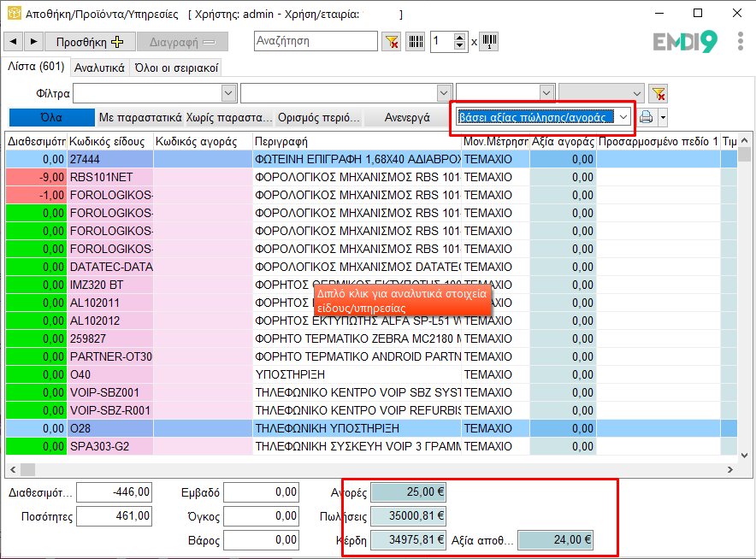The width and height of the screenshot is (756, 559).
Task: Select the row with code 'AL102012'
Action: pyautogui.click(x=371, y=321)
